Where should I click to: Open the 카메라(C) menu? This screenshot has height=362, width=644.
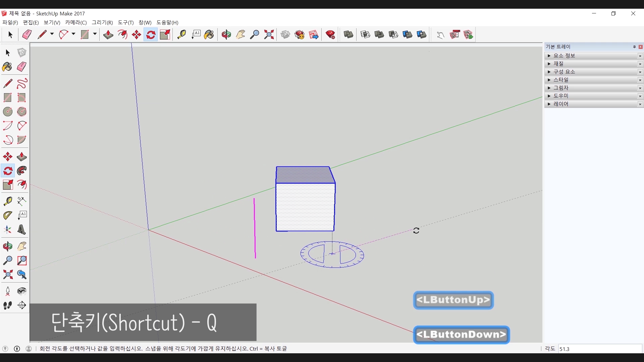[x=76, y=22]
